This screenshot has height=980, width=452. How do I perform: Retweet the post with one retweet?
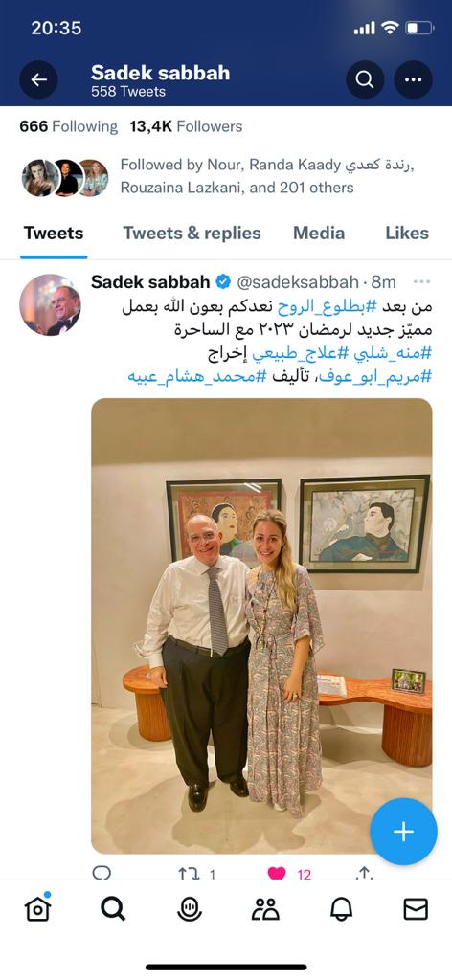189,874
